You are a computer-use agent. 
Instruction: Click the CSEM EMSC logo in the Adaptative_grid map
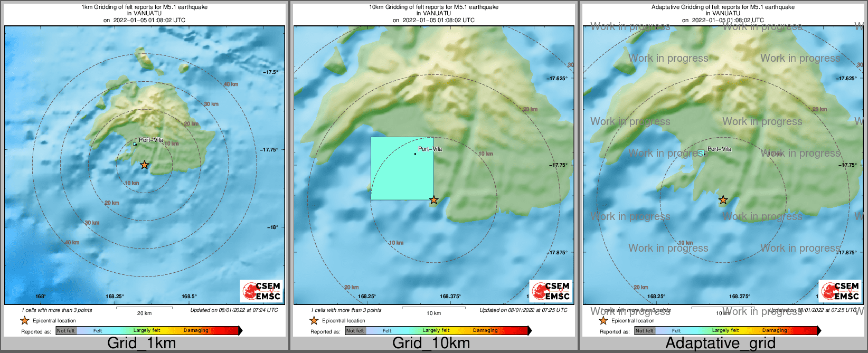coord(841,291)
